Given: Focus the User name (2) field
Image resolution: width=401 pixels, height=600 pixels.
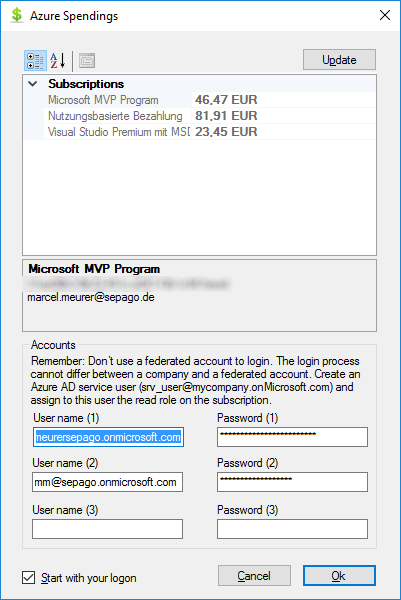Looking at the screenshot, I should [108, 482].
